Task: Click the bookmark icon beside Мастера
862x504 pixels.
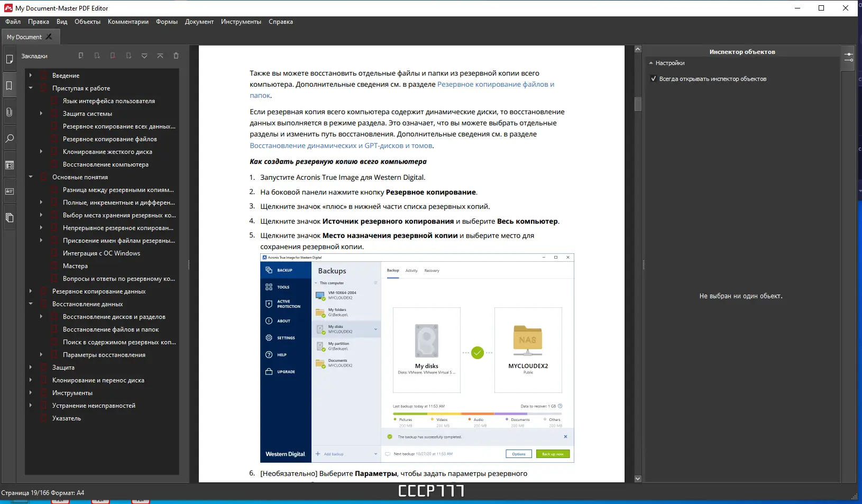Action: coord(54,266)
